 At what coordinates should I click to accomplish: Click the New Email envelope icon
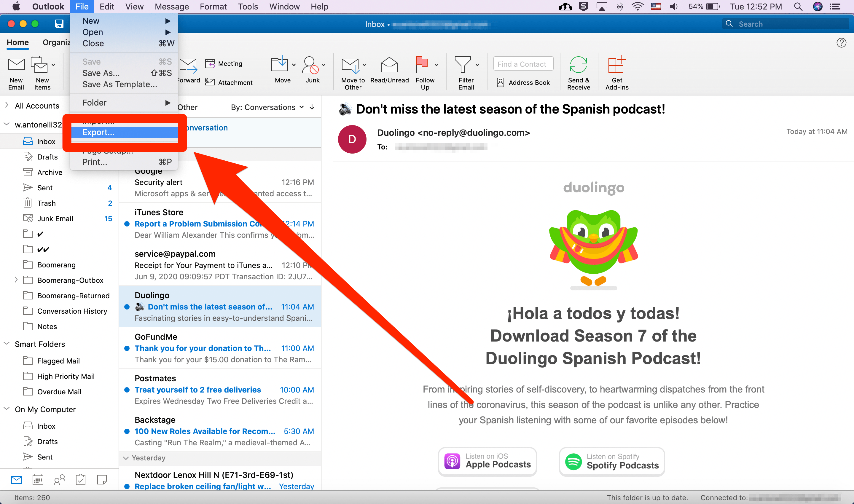click(x=16, y=65)
